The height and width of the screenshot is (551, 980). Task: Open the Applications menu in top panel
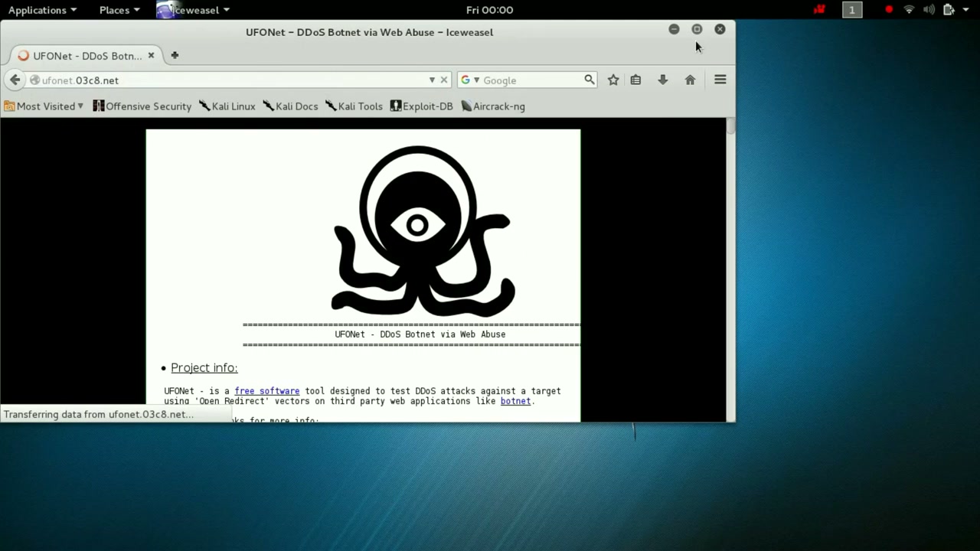coord(42,10)
